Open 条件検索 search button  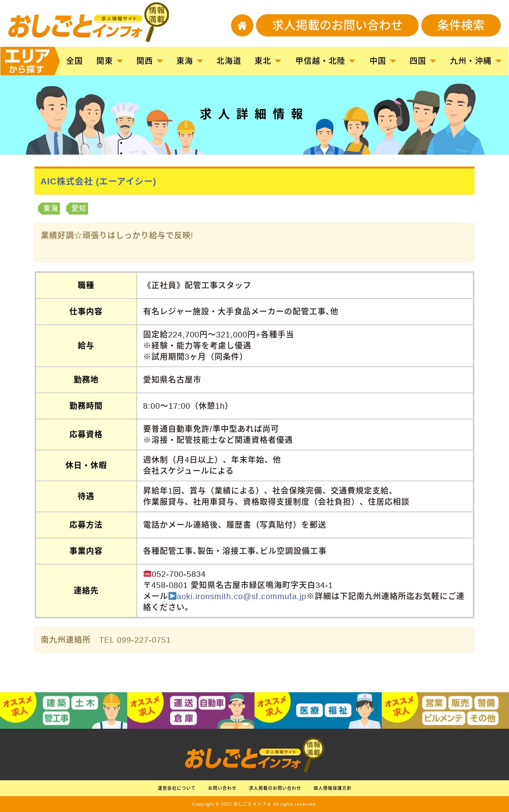(x=461, y=25)
